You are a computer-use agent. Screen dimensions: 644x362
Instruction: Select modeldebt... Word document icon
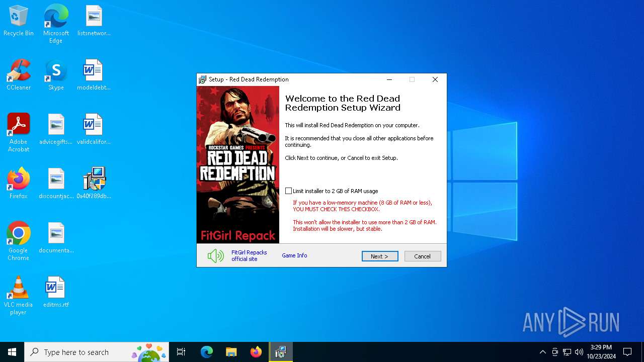pyautogui.click(x=94, y=75)
